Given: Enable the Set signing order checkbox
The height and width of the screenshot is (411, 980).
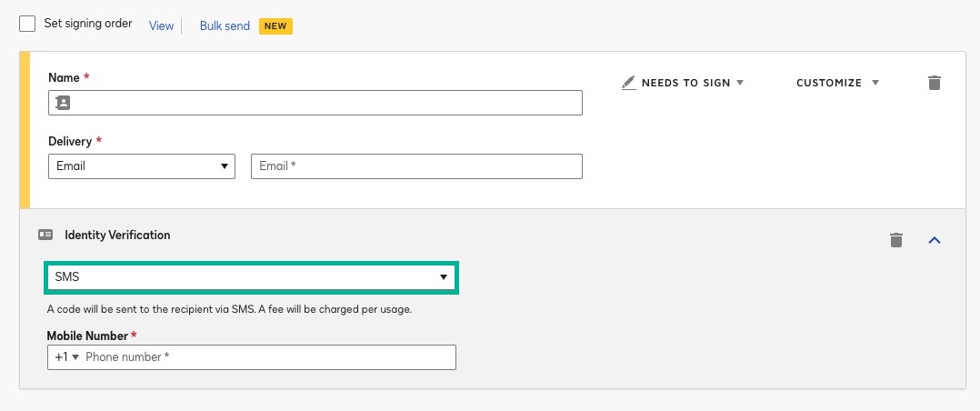Looking at the screenshot, I should pyautogui.click(x=27, y=24).
